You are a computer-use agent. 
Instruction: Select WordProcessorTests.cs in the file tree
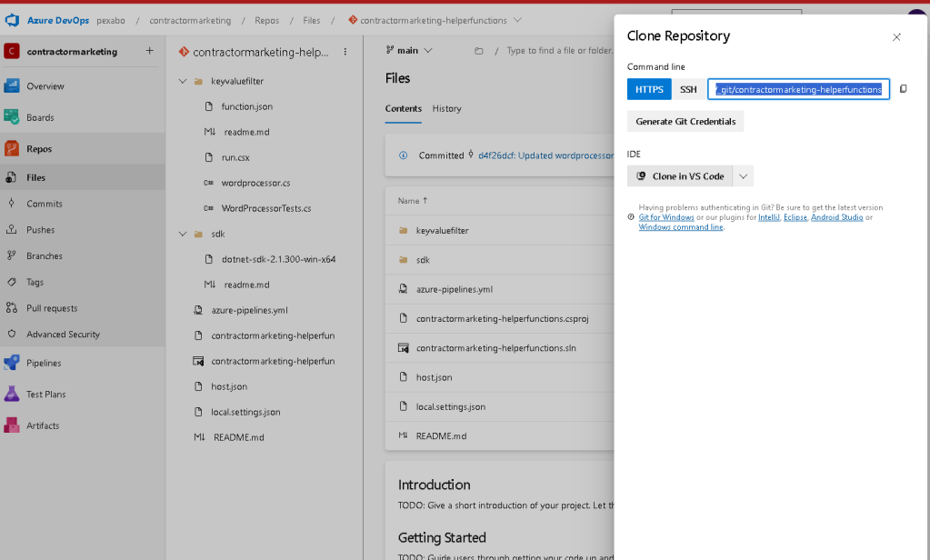coord(265,209)
